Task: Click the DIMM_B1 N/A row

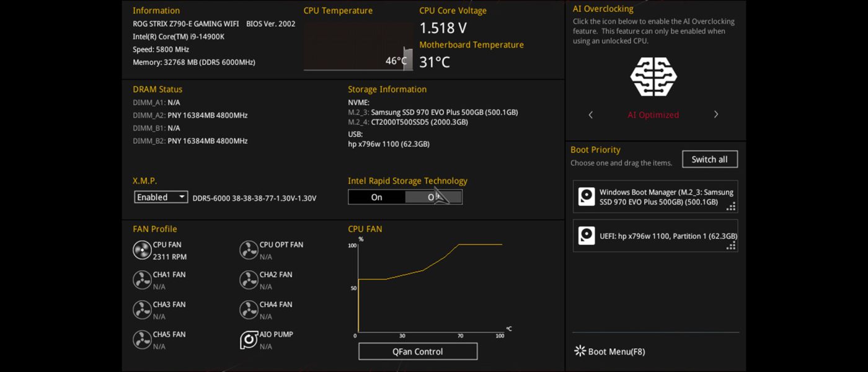Action: [x=156, y=128]
